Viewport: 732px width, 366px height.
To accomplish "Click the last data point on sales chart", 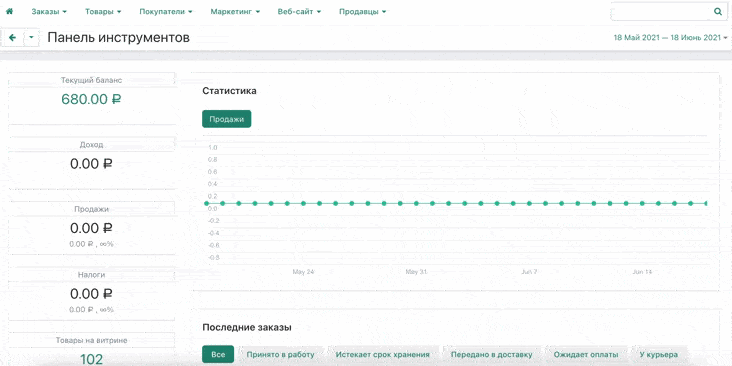I will click(706, 204).
